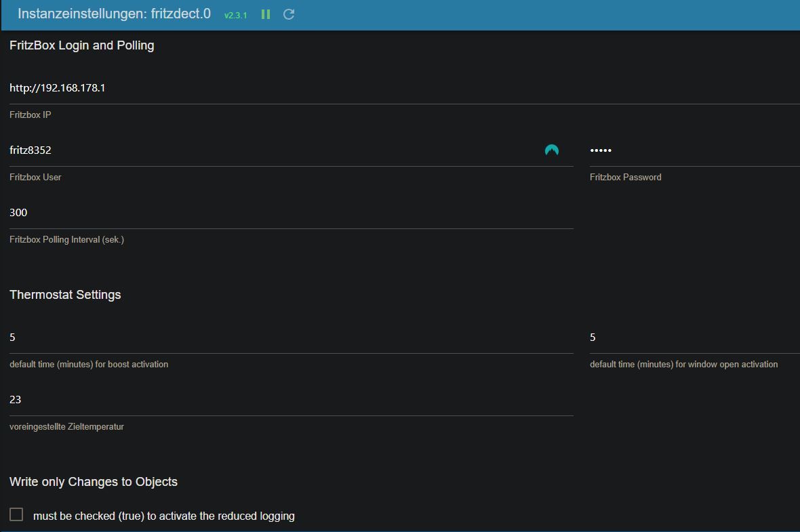
Task: Click the password manager icon in Fritzbox User field
Action: (552, 150)
